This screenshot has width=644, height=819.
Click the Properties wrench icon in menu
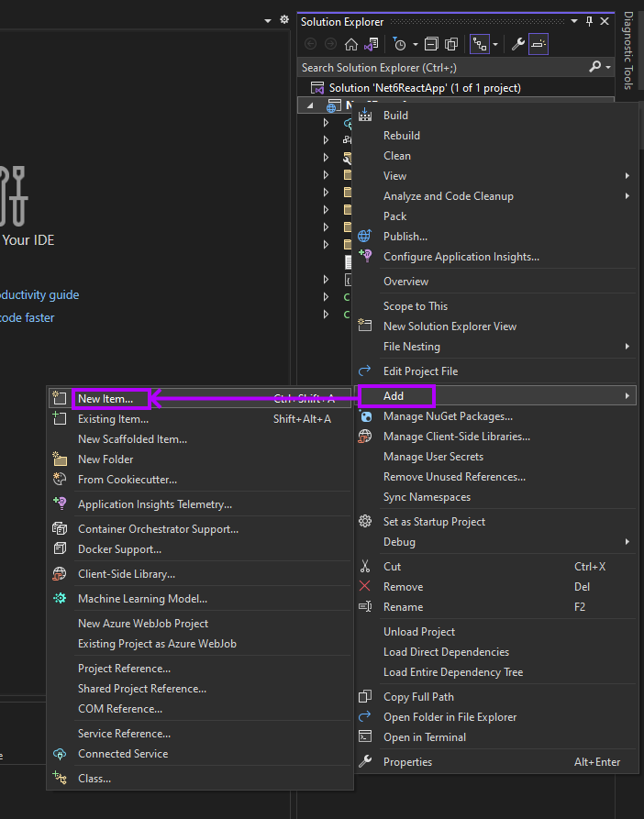point(365,761)
